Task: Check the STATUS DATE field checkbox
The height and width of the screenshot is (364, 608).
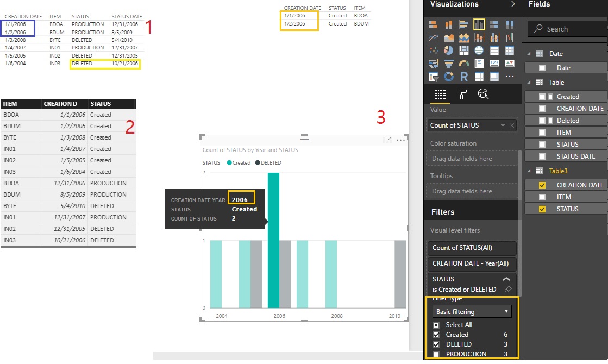Action: [542, 156]
